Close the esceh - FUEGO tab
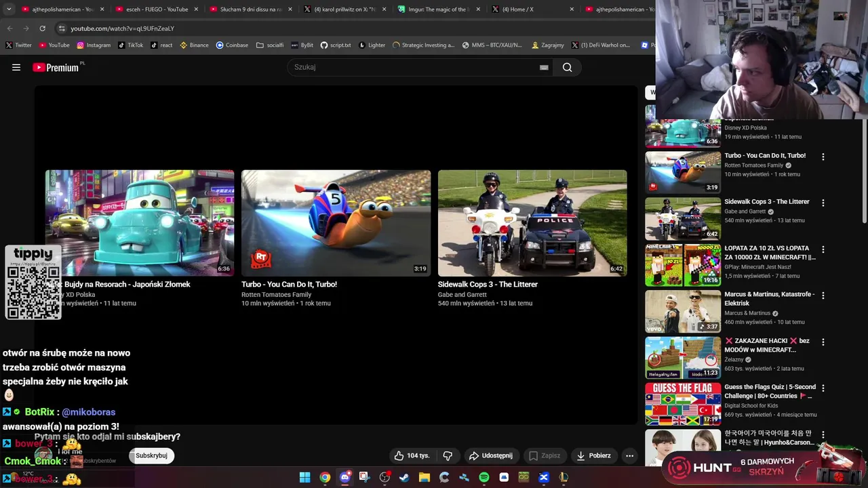Image resolution: width=868 pixels, height=488 pixels. (x=196, y=9)
